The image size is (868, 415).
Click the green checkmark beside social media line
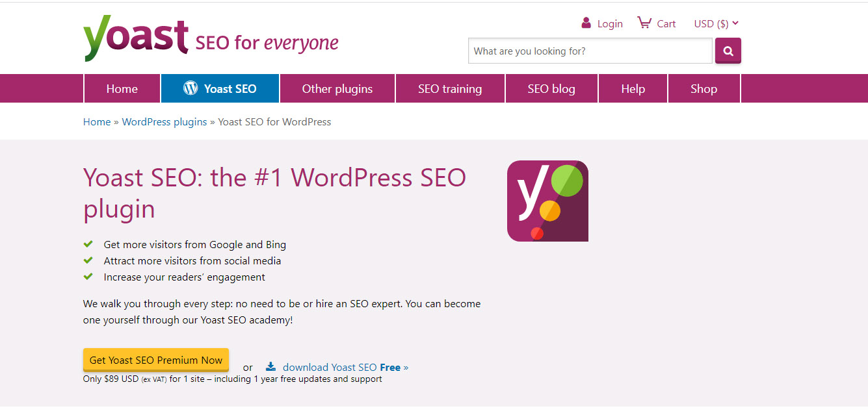[88, 260]
